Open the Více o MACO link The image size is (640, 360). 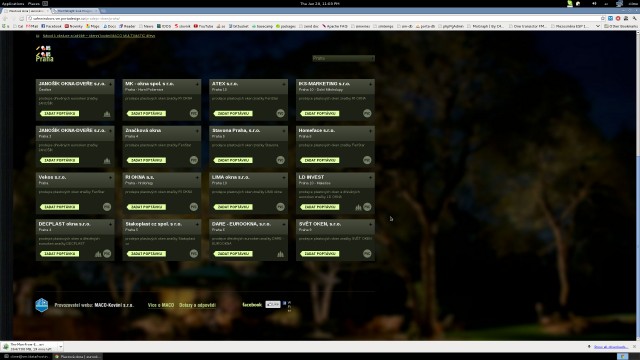click(161, 305)
